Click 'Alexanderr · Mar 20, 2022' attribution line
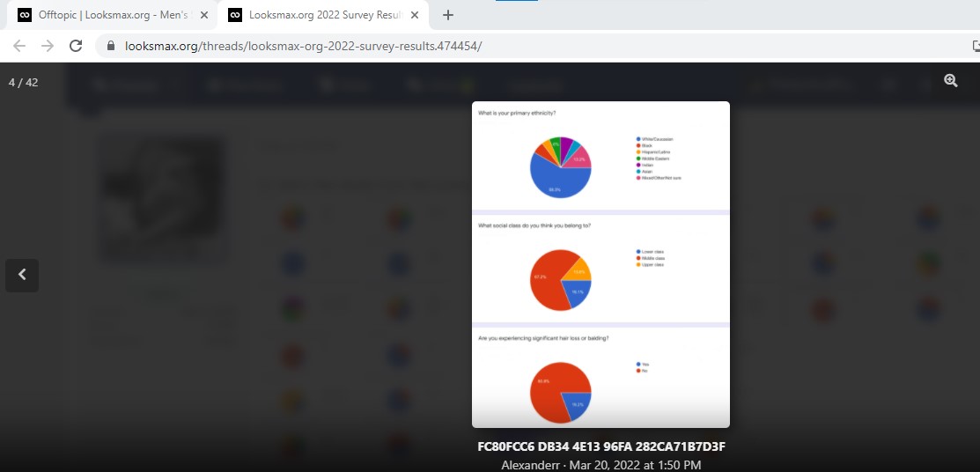 coord(601,465)
